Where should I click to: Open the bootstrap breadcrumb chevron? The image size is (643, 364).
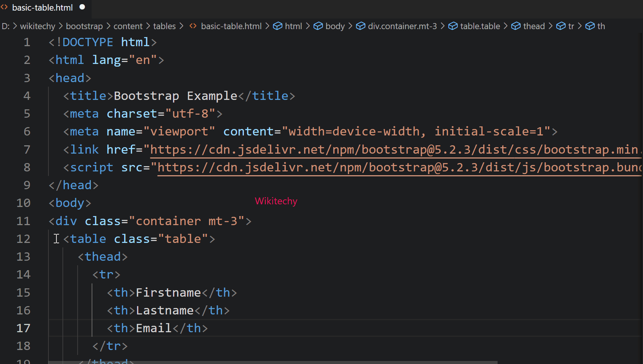[x=84, y=26]
